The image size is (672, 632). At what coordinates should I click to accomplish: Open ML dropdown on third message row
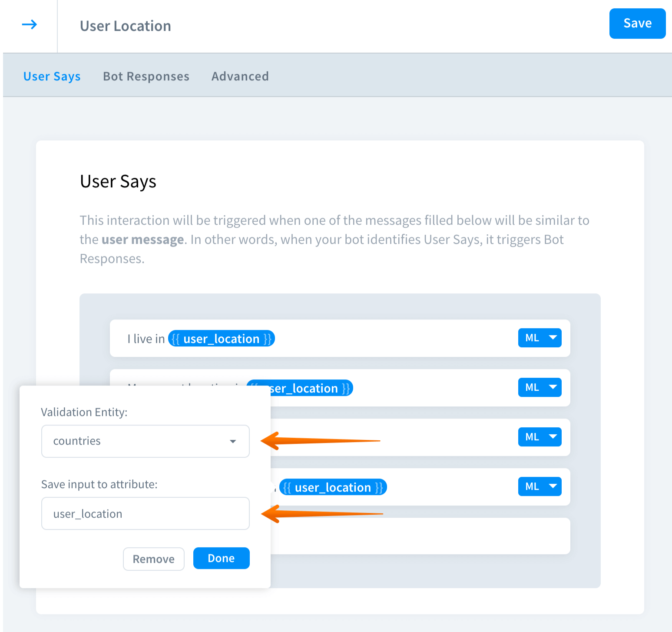(540, 437)
